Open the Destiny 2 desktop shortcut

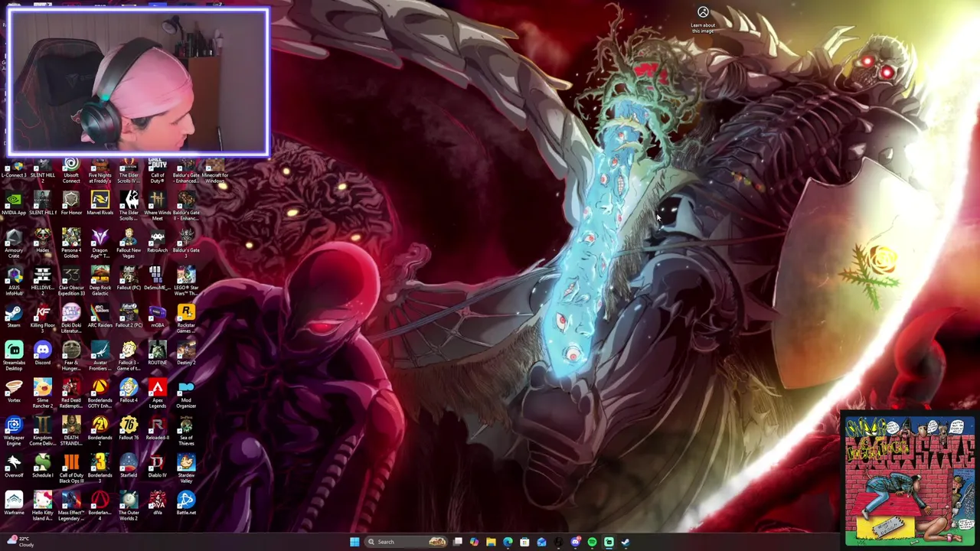186,354
